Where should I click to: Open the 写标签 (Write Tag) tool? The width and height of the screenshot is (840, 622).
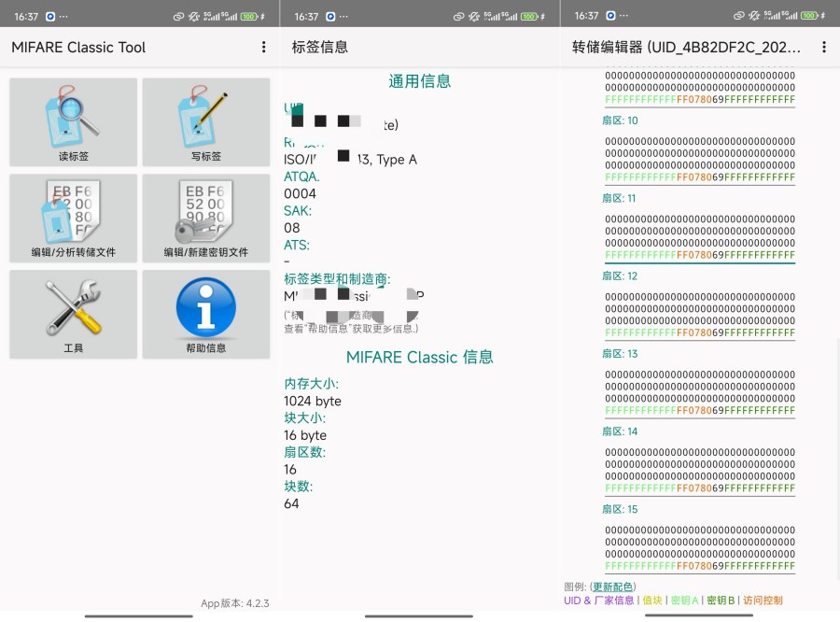(206, 121)
